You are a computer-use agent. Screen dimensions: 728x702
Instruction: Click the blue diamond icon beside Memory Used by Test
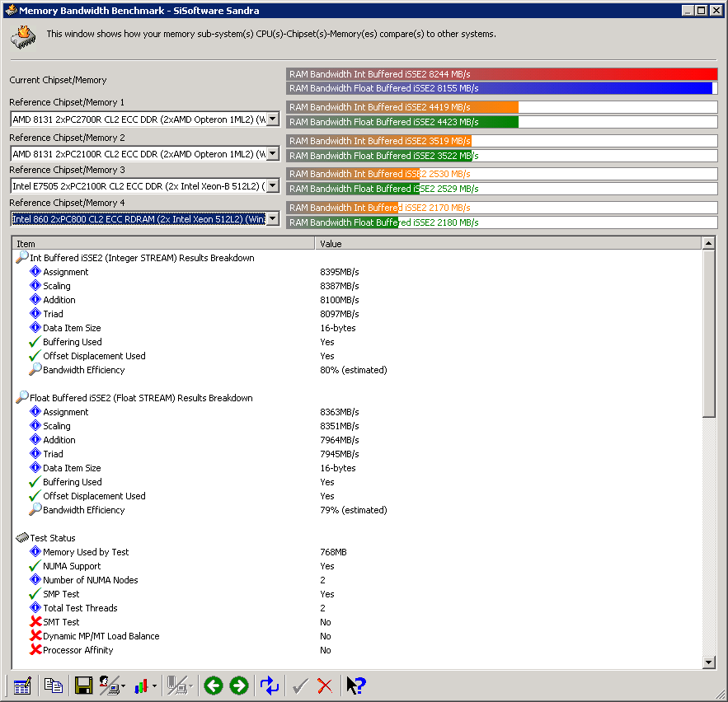pyautogui.click(x=35, y=551)
